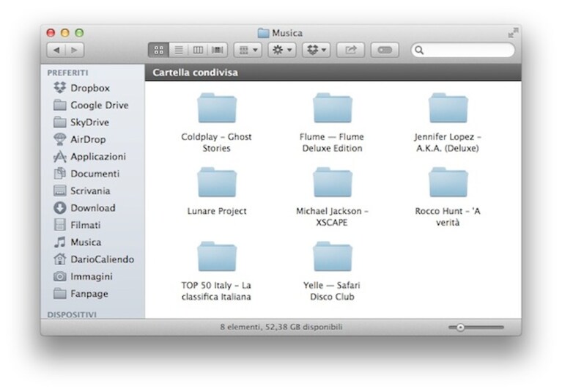
Task: Minimize the window with yellow button
Action: (65, 33)
